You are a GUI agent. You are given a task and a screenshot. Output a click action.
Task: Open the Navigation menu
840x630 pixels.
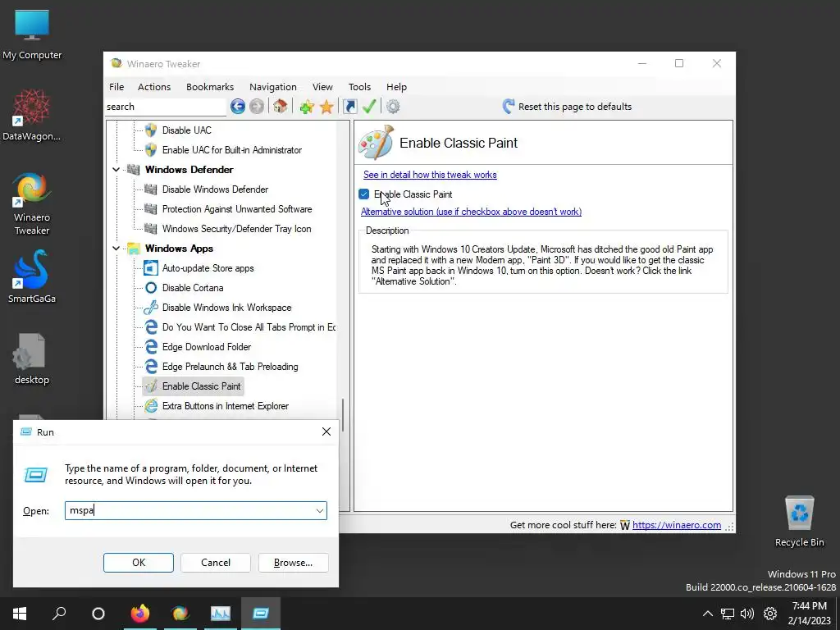click(272, 87)
